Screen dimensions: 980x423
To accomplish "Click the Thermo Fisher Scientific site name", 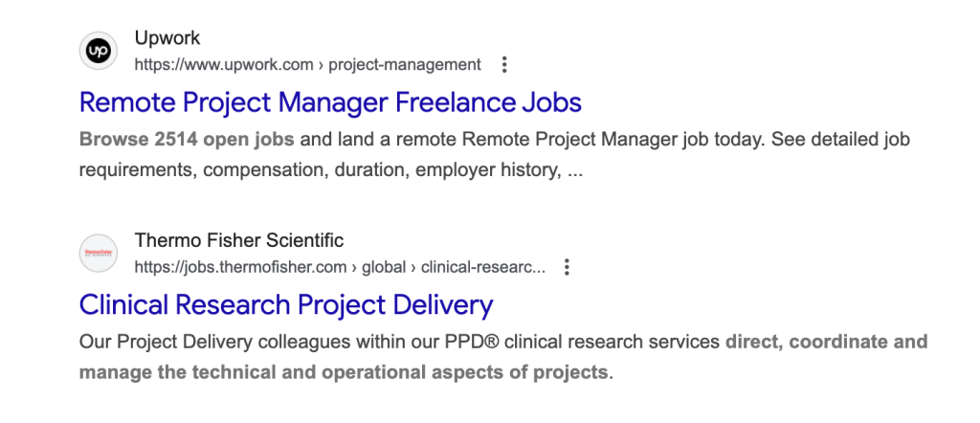I will 239,240.
